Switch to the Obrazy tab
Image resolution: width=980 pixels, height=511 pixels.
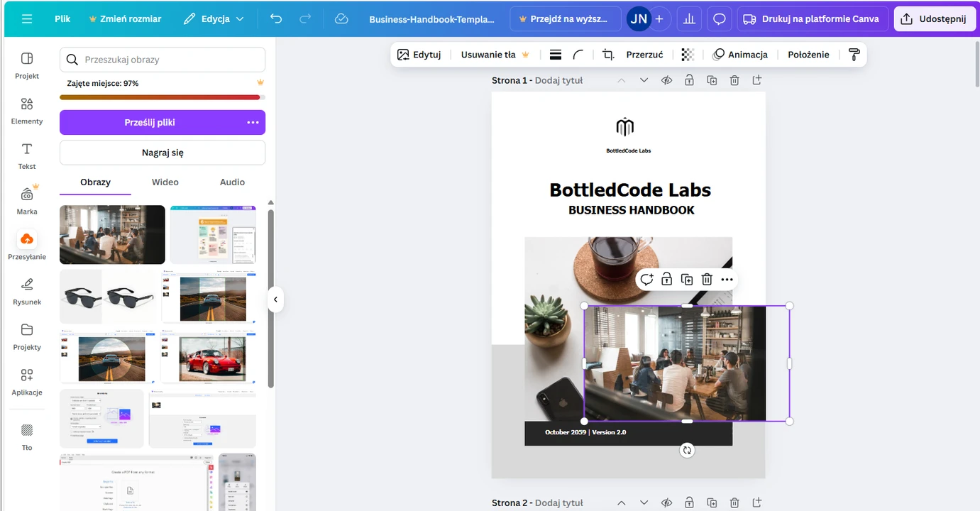tap(95, 182)
